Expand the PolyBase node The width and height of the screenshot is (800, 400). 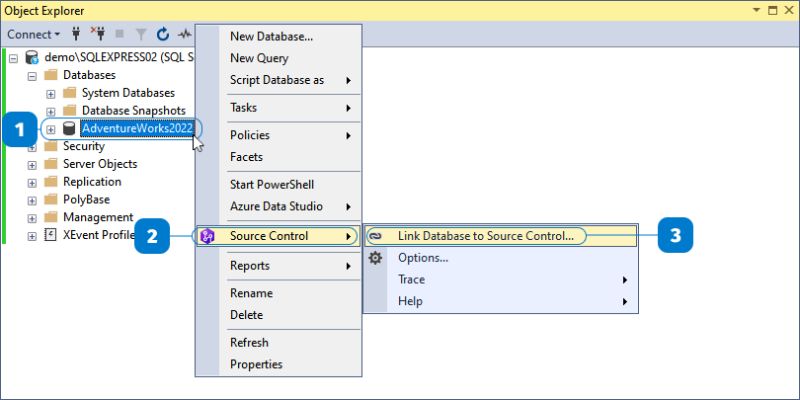(x=32, y=201)
